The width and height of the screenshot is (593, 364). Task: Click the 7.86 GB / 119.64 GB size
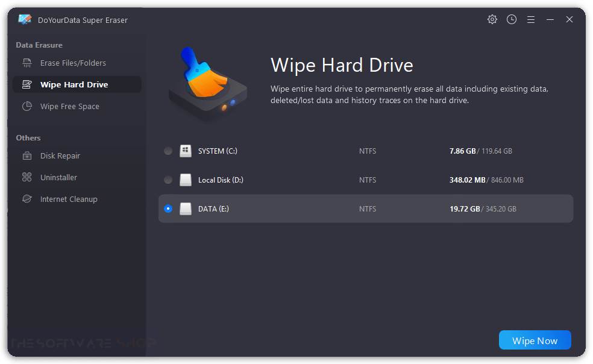pyautogui.click(x=481, y=151)
